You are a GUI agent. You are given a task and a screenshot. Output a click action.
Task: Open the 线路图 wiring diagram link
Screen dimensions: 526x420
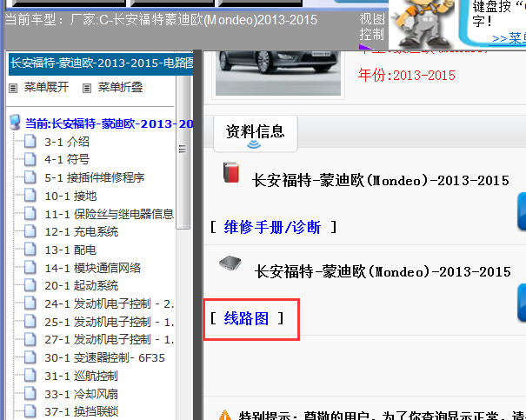(246, 318)
